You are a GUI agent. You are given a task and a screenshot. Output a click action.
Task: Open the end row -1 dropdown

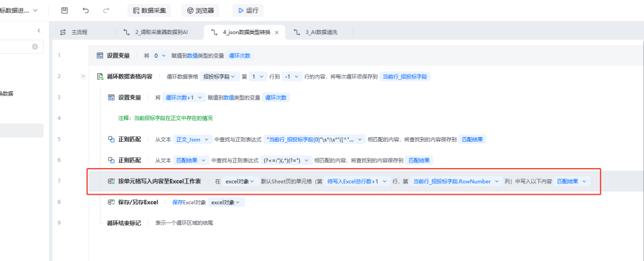pos(292,76)
